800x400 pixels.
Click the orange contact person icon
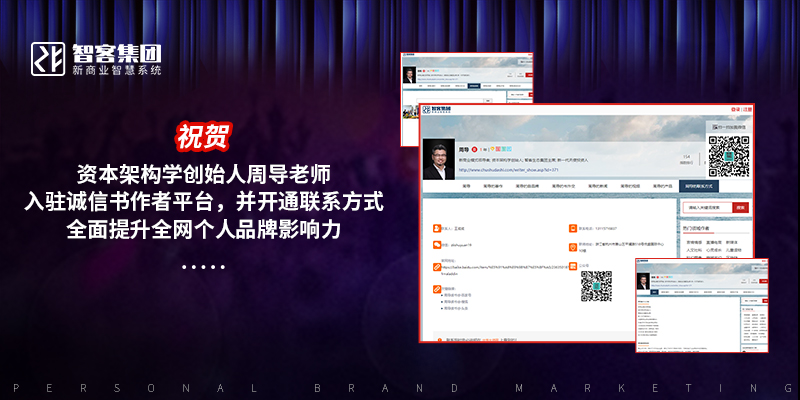pyautogui.click(x=436, y=228)
